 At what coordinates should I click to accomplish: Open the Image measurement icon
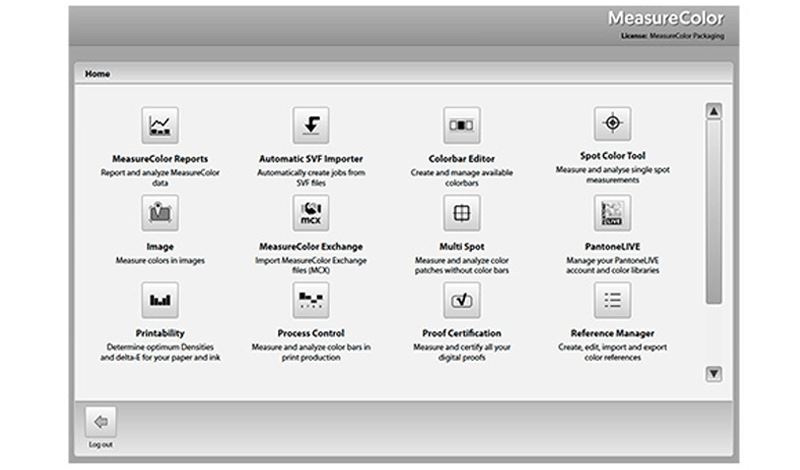pyautogui.click(x=160, y=213)
